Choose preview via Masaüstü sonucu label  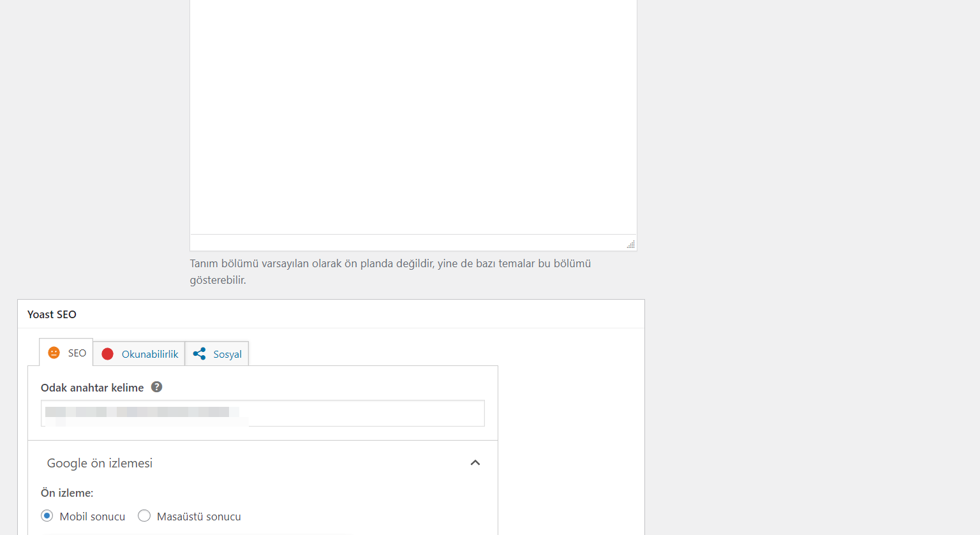point(199,517)
